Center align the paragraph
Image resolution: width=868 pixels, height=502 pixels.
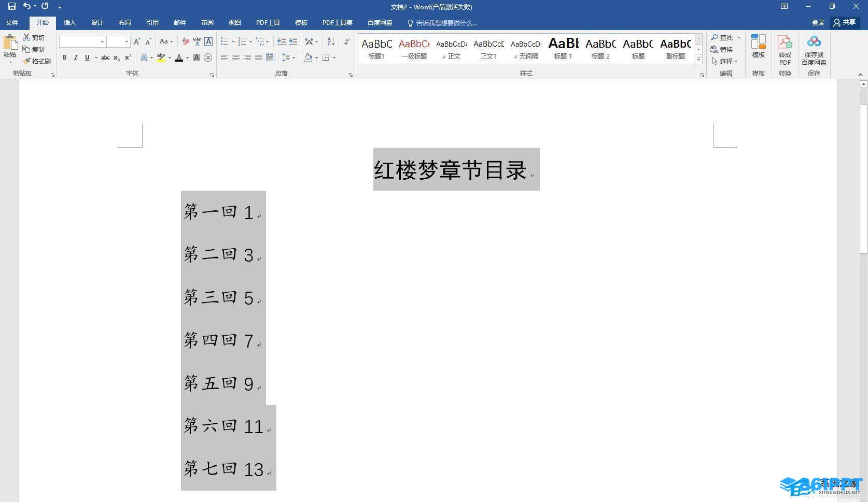coord(236,58)
